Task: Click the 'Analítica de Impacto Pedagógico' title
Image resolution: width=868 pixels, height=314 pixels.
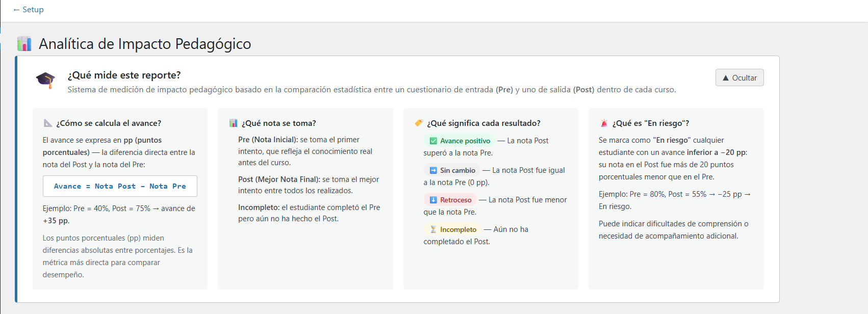Action: (x=145, y=44)
